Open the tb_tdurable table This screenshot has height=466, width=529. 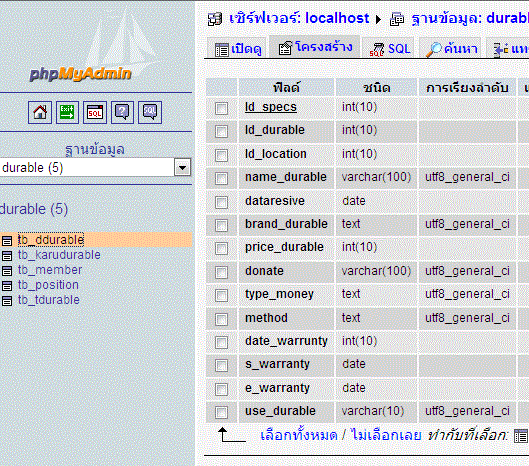click(x=49, y=300)
